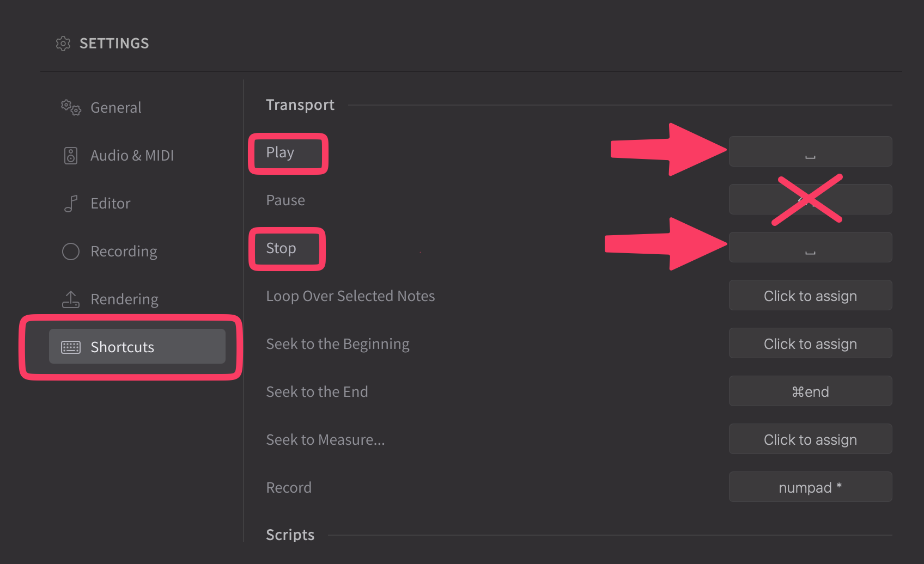Screen dimensions: 924x564
Task: Assign shortcut for Seek to Measure
Action: (x=810, y=439)
